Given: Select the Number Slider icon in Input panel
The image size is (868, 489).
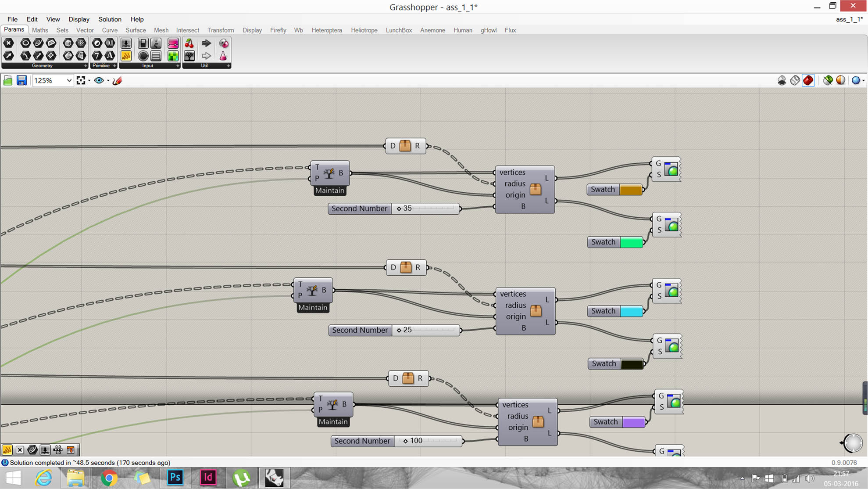Looking at the screenshot, I should [126, 43].
